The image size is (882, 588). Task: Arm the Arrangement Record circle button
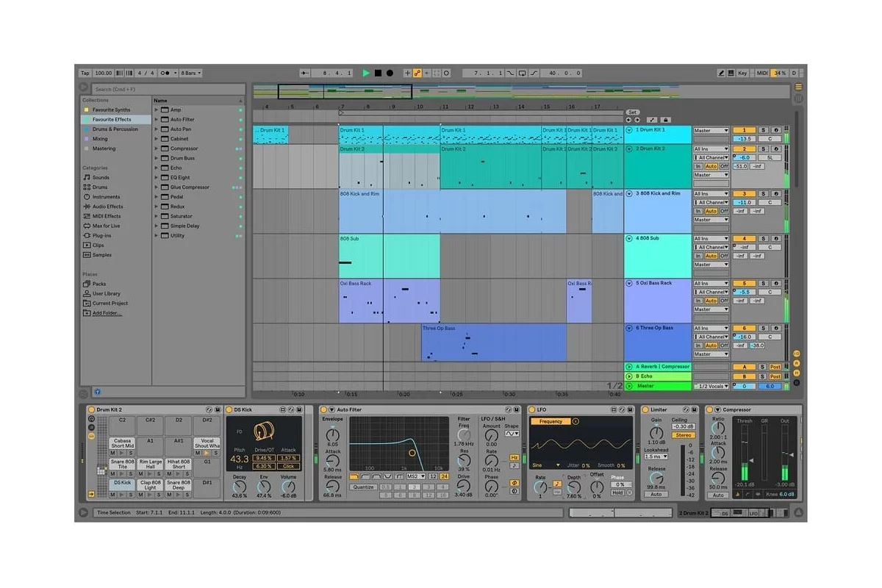tap(390, 73)
